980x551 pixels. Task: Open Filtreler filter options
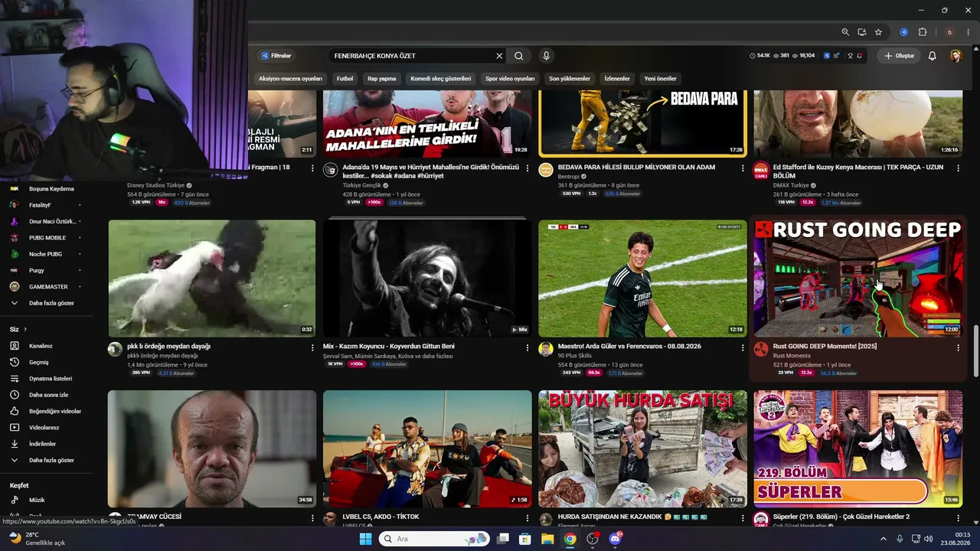[276, 56]
